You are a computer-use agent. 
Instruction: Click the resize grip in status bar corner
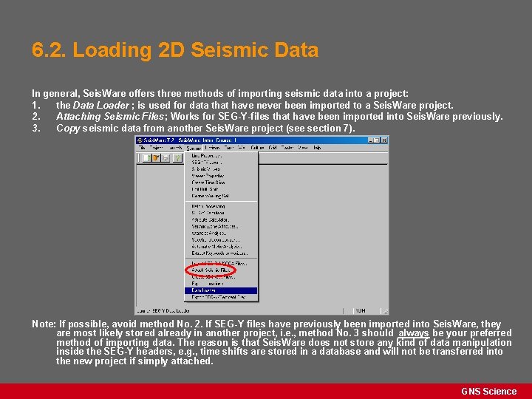[x=384, y=311]
